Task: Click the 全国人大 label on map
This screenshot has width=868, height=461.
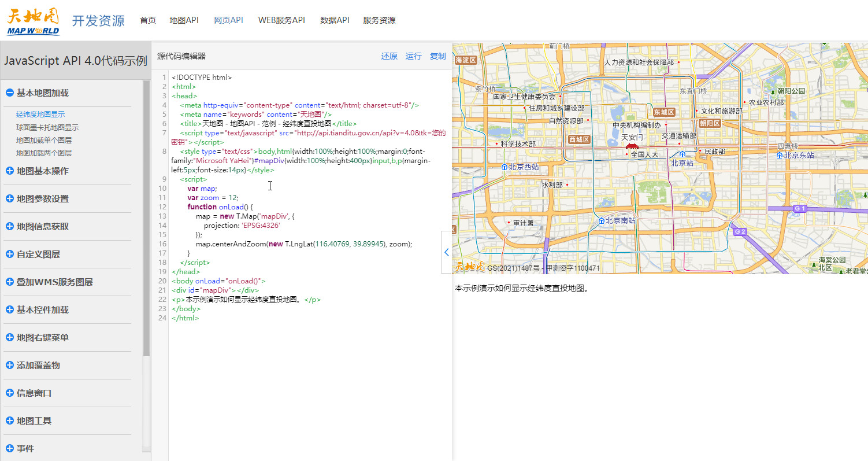Action: point(644,155)
